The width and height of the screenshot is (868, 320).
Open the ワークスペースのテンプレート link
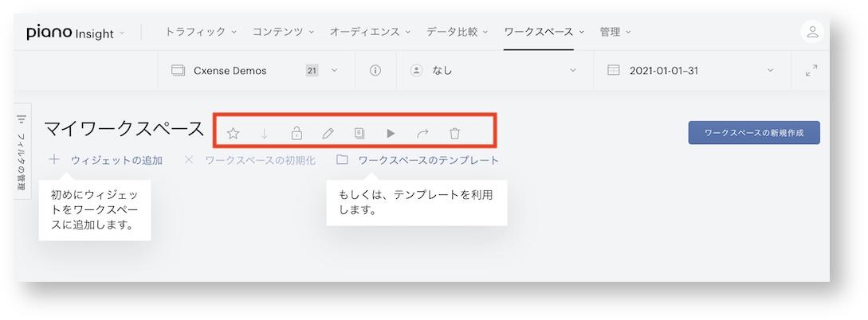click(x=429, y=160)
